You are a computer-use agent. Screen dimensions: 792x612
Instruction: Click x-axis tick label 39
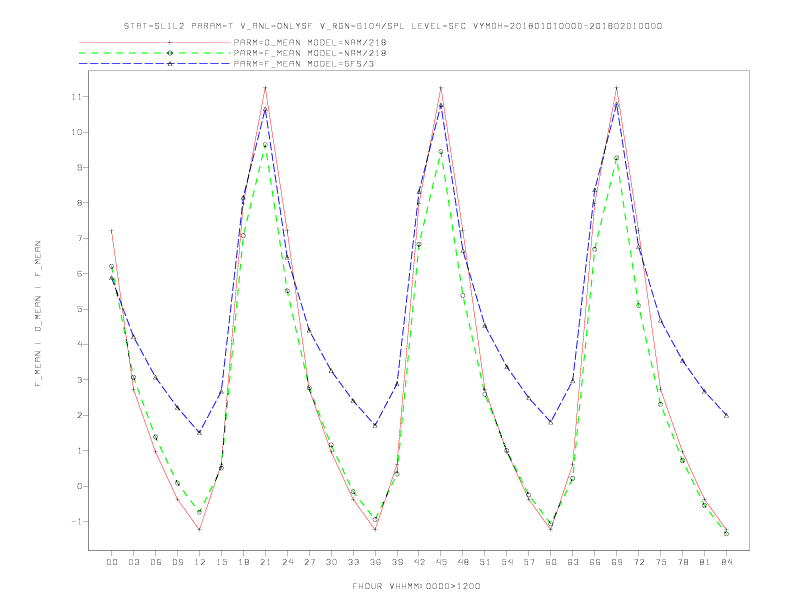397,562
